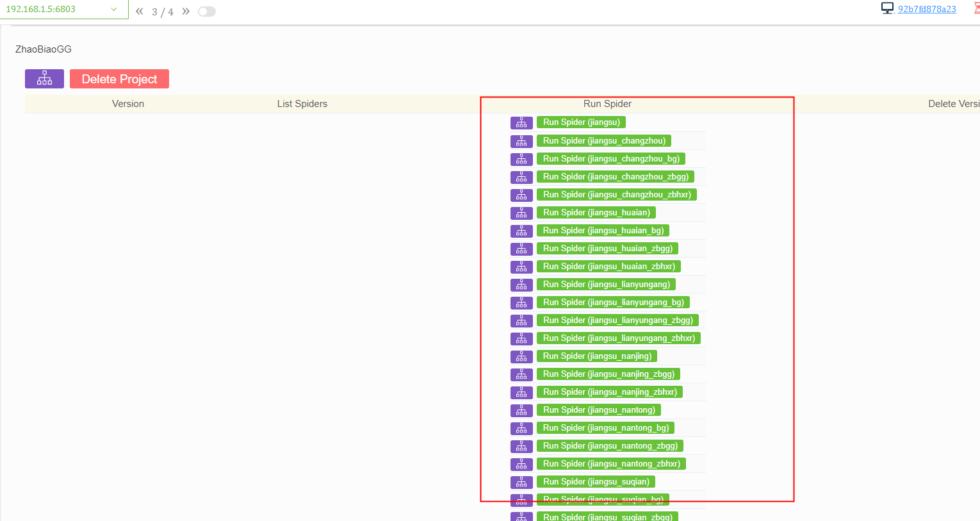
Task: Click the multinode icon for jiangsu_nantong
Action: [521, 410]
